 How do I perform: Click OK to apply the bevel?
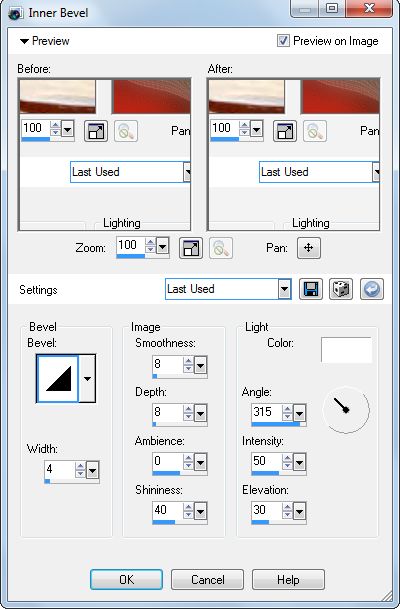point(126,579)
